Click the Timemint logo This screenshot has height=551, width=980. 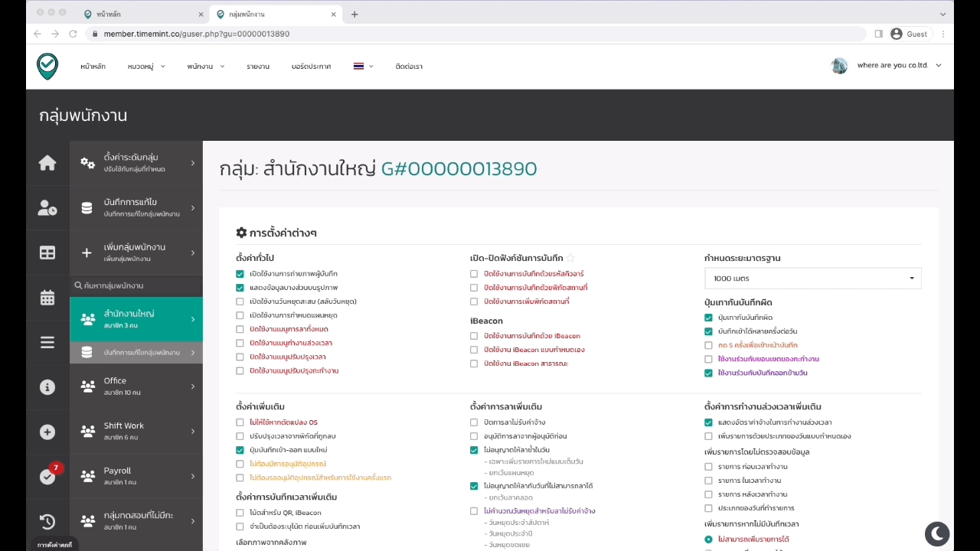point(47,67)
